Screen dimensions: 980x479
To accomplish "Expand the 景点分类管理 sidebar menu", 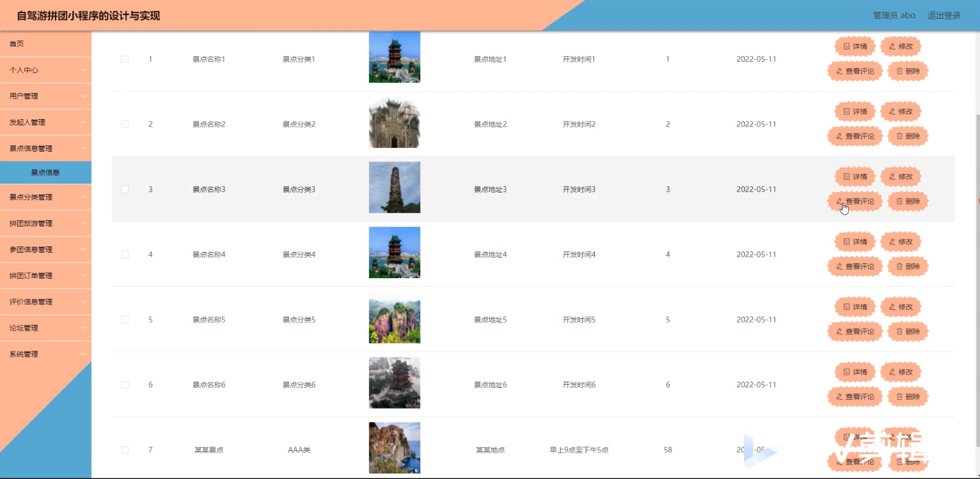I will click(x=46, y=197).
